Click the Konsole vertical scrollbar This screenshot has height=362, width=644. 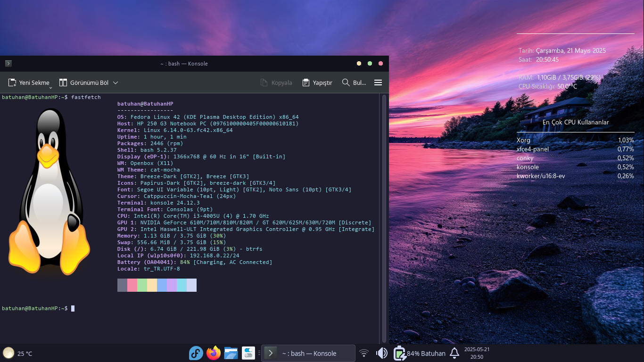coord(384,219)
